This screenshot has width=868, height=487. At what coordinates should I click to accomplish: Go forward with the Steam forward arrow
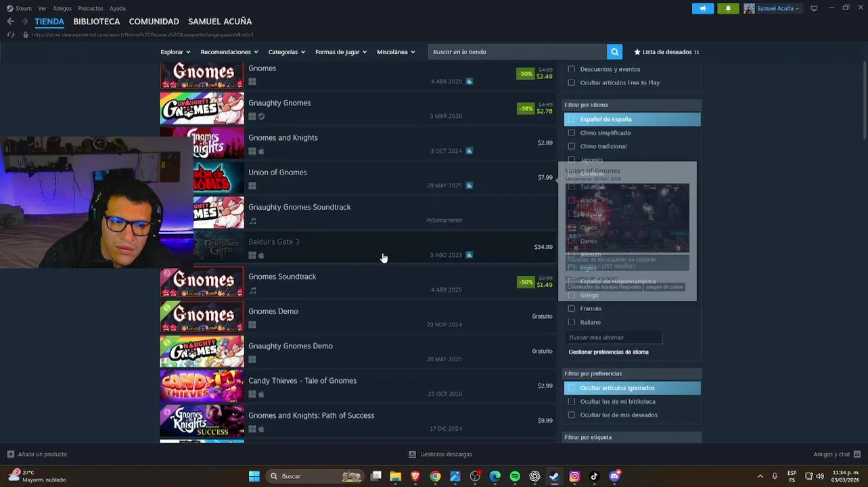24,22
